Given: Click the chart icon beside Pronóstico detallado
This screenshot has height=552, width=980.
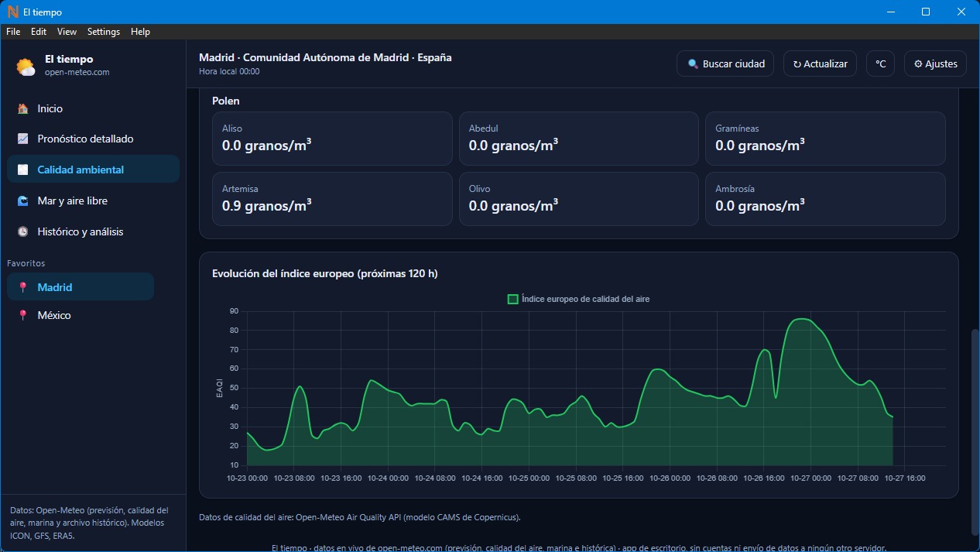Looking at the screenshot, I should point(23,139).
